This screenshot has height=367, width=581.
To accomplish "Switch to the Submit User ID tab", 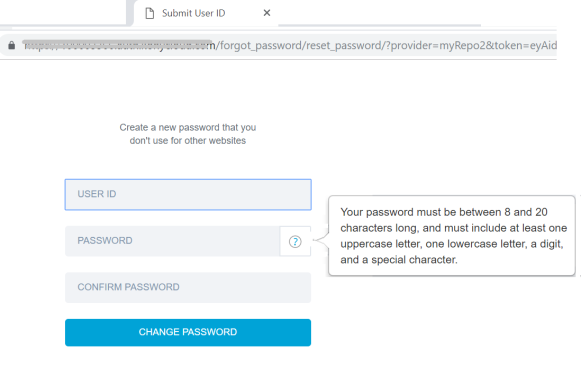I will point(194,13).
